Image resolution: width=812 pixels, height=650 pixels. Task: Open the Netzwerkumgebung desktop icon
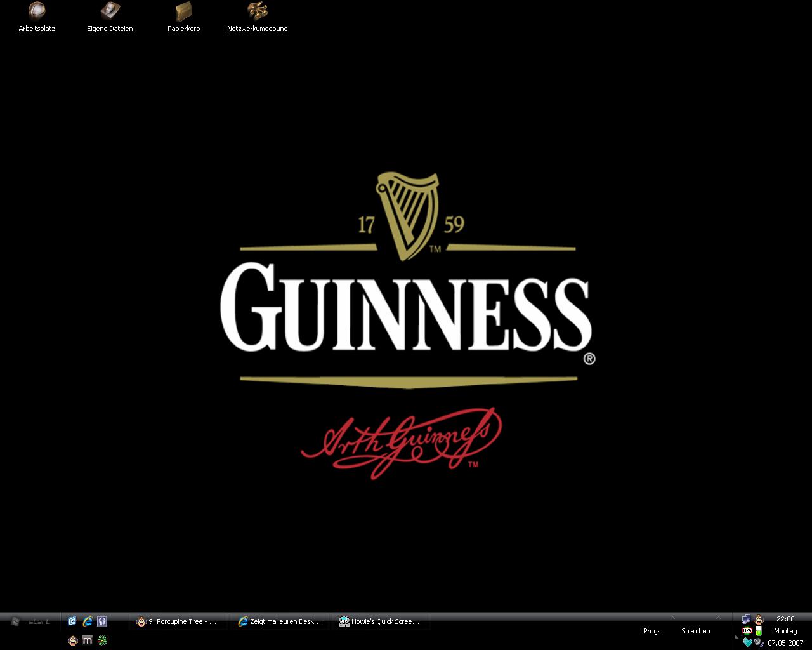point(258,18)
